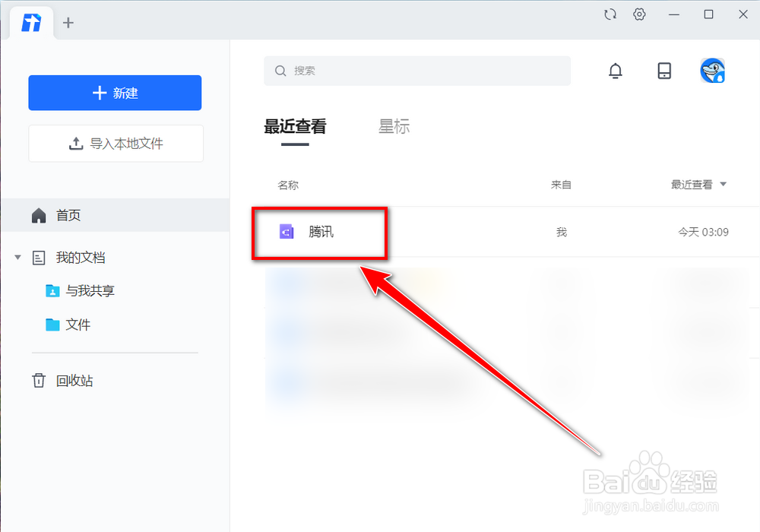The image size is (760, 532).
Task: Expand the 我的文档 section
Action: pos(17,257)
